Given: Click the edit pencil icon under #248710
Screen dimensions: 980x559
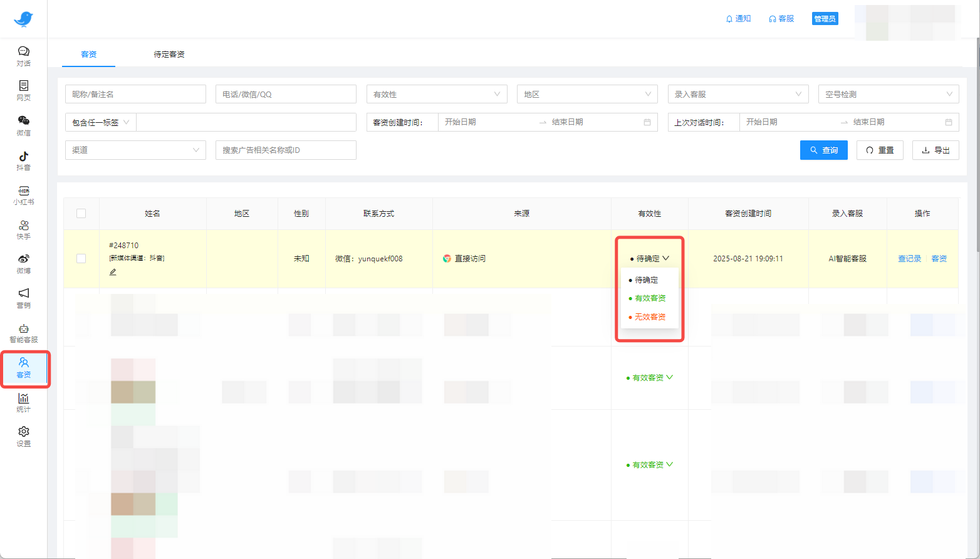Looking at the screenshot, I should (113, 272).
